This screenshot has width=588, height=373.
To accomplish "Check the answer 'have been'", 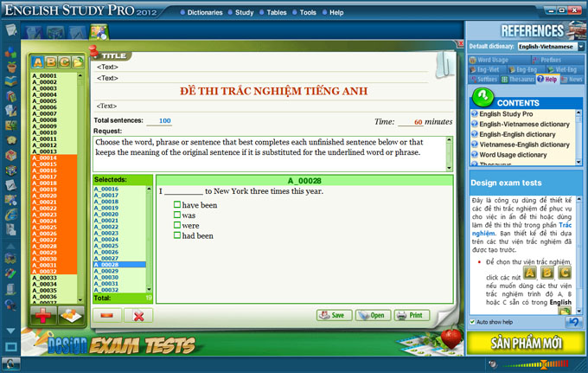I will pyautogui.click(x=177, y=204).
